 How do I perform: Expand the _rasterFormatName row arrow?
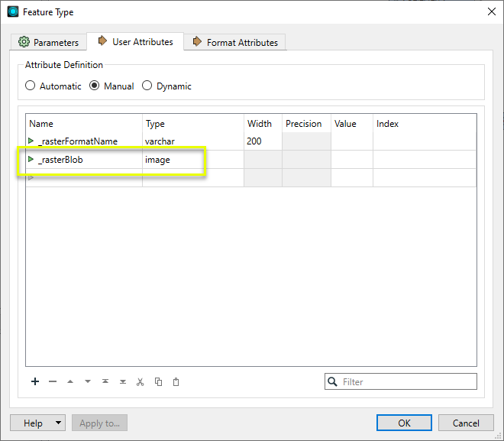31,141
